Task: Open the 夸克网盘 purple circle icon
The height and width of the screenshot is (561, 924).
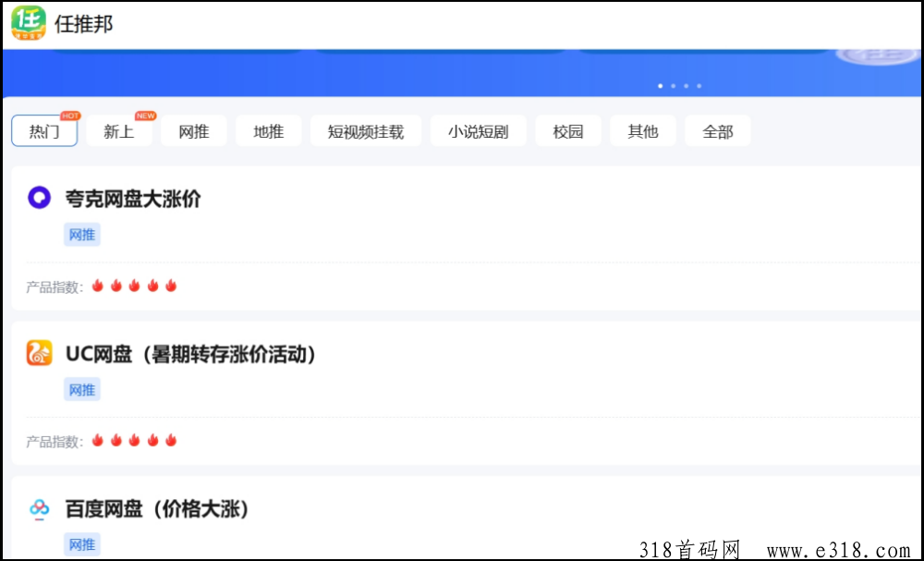Action: (39, 198)
